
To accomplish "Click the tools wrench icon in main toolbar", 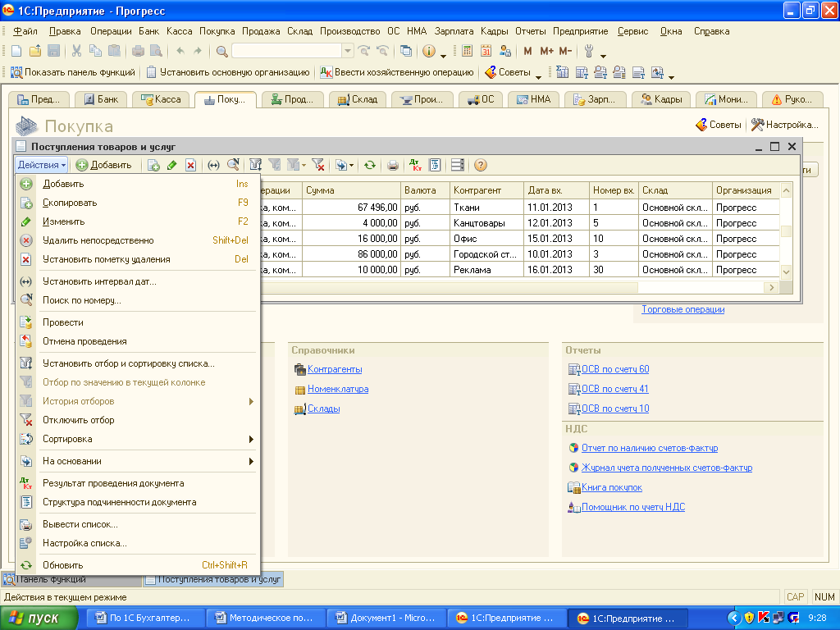I will tap(589, 51).
